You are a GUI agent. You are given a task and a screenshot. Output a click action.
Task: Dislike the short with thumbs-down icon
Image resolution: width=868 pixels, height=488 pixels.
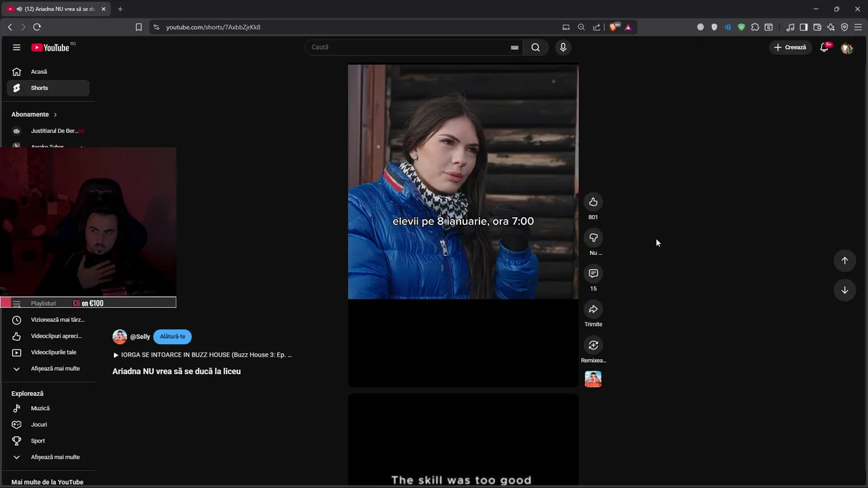(593, 238)
